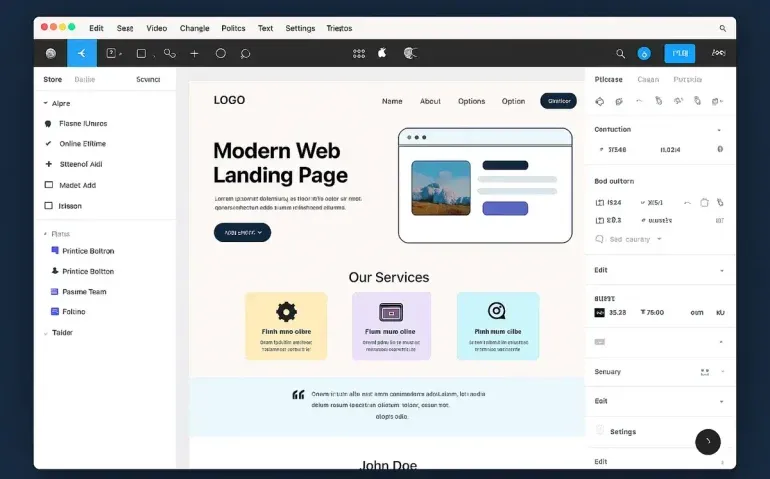Screen dimensions: 770x479
Task: Select the Flasne IUniros item
Action: tap(83, 123)
